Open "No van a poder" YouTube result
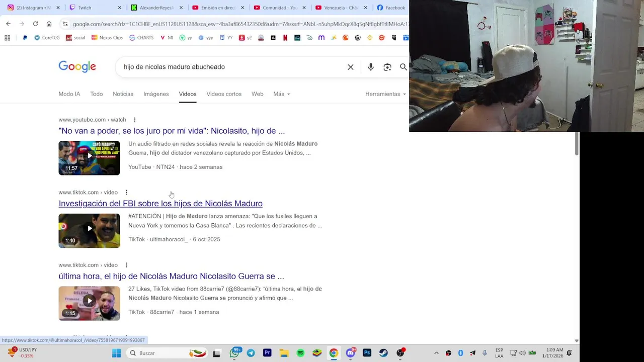 tap(172, 131)
